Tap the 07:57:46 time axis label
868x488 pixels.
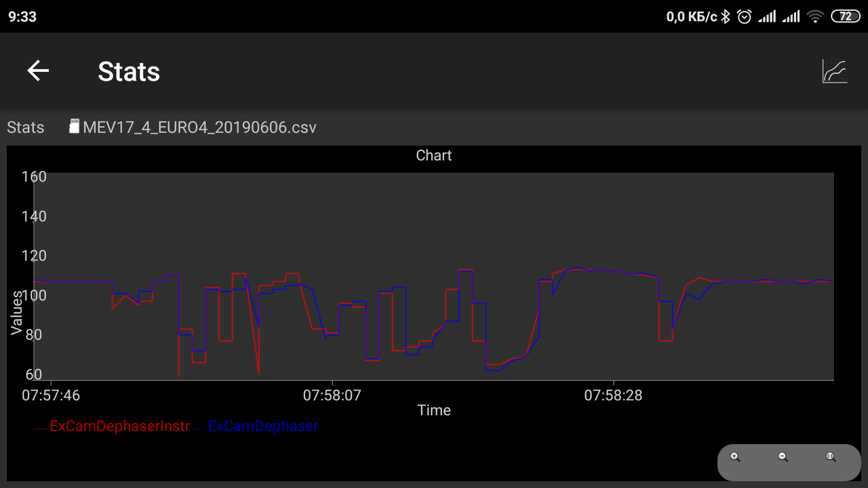coord(51,395)
